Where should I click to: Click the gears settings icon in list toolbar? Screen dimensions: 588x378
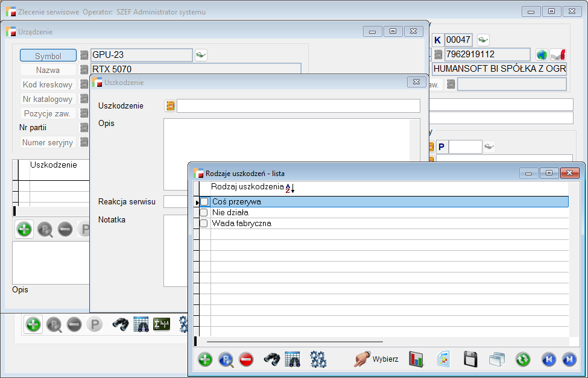(x=318, y=360)
